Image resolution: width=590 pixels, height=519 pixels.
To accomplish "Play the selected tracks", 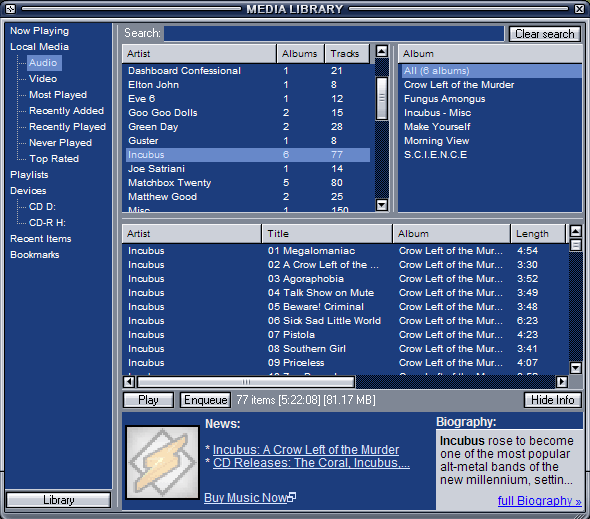I will tap(148, 400).
